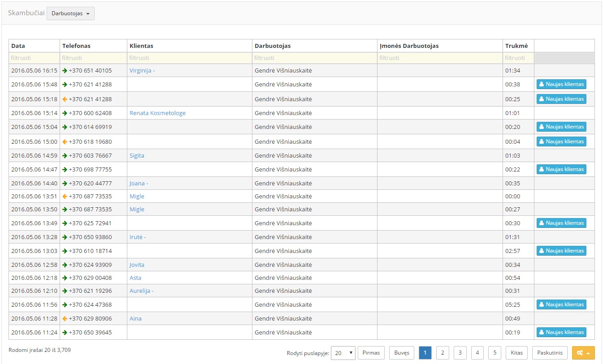603x364 pixels.
Task: Click the orange incoming call arrow beside +370 621 41288
Action: (64, 99)
